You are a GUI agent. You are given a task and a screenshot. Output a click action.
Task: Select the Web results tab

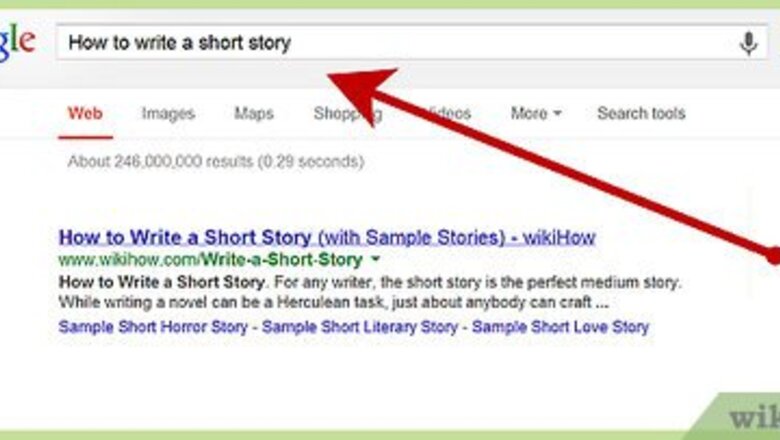[x=85, y=113]
